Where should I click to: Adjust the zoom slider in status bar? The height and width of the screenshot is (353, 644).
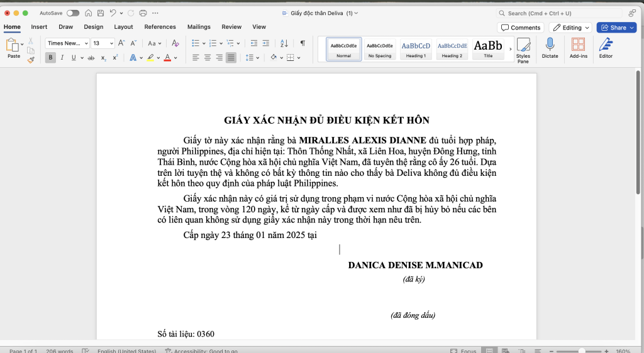pyautogui.click(x=582, y=350)
